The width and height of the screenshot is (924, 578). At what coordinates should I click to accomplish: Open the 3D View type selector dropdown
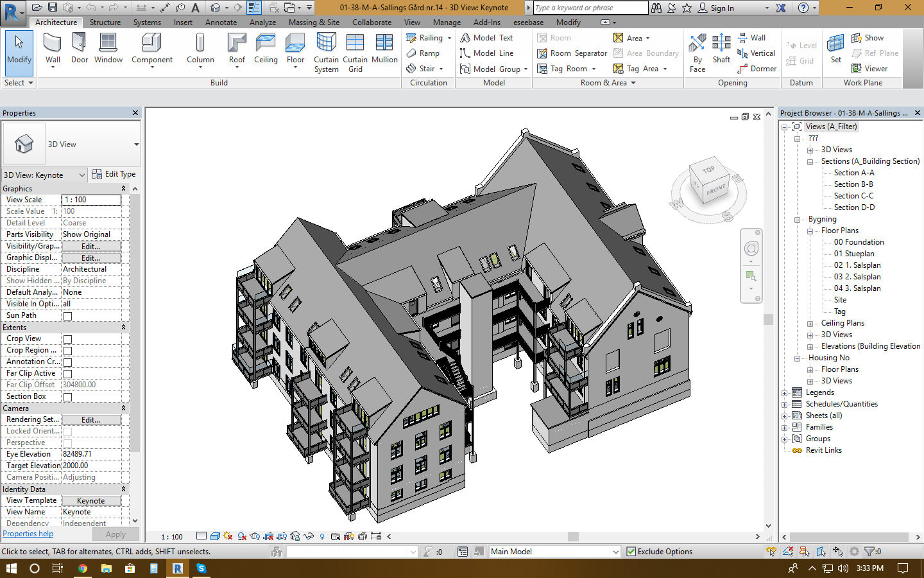(x=136, y=144)
